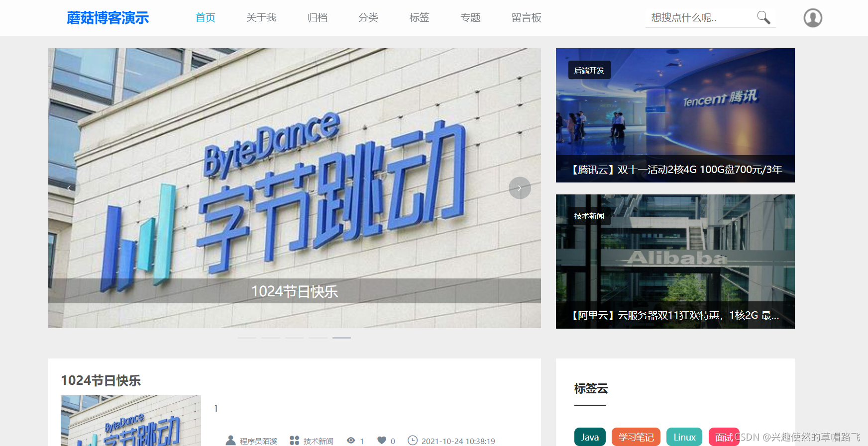The width and height of the screenshot is (868, 446).
Task: Open the 分类 nav item
Action: 368,18
